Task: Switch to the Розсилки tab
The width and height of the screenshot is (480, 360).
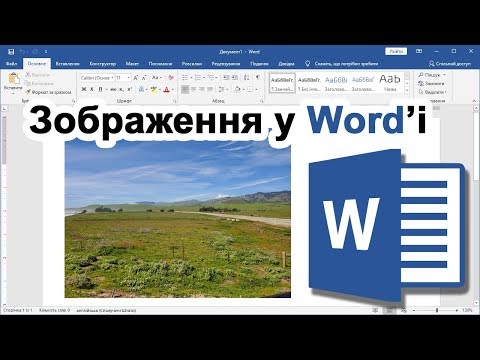Action: click(192, 64)
